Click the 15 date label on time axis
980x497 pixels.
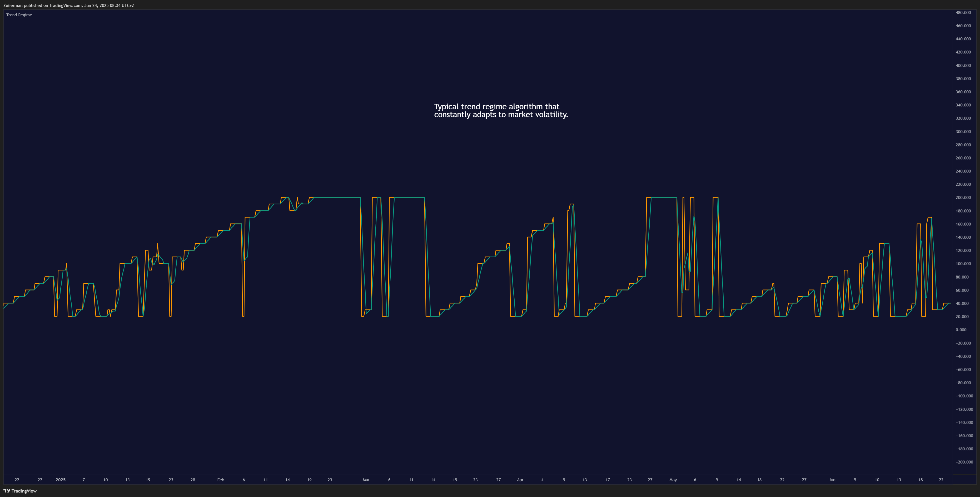[x=127, y=480]
